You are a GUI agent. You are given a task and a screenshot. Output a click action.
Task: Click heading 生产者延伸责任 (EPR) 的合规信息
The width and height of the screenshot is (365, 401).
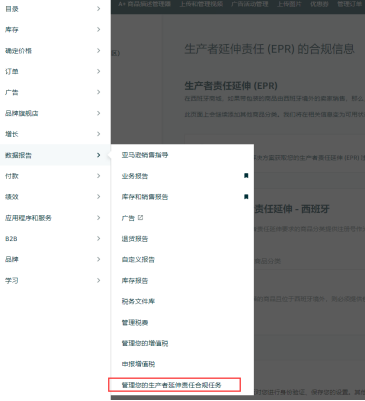click(x=269, y=49)
